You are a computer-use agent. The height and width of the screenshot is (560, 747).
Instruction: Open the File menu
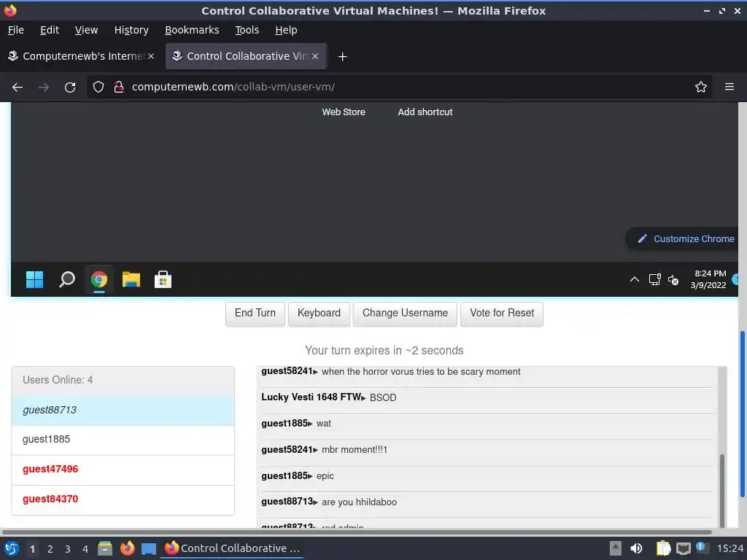pos(16,30)
